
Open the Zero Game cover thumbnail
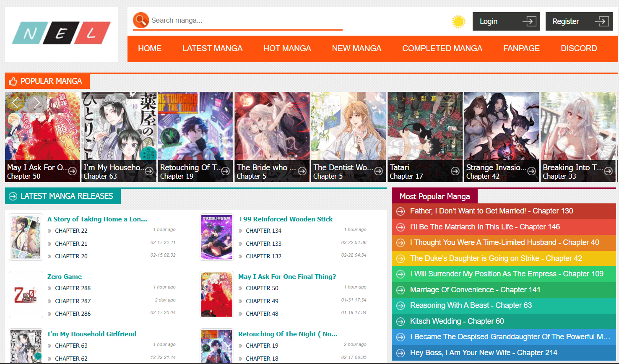click(x=26, y=294)
